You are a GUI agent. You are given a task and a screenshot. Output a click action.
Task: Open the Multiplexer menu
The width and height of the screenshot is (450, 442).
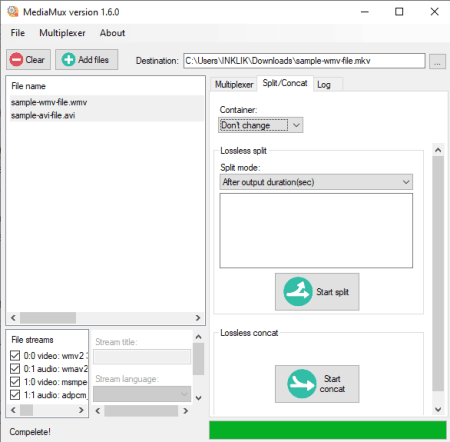(62, 33)
